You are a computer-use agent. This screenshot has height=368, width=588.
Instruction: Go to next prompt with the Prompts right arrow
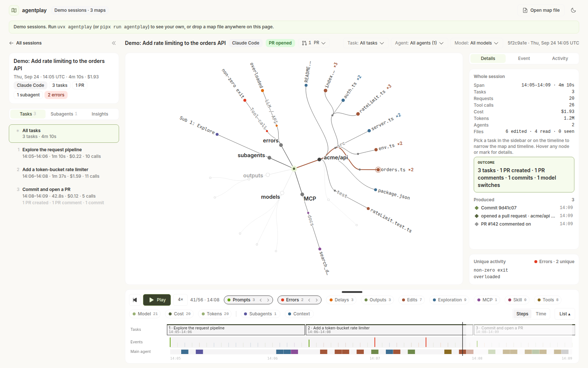268,300
